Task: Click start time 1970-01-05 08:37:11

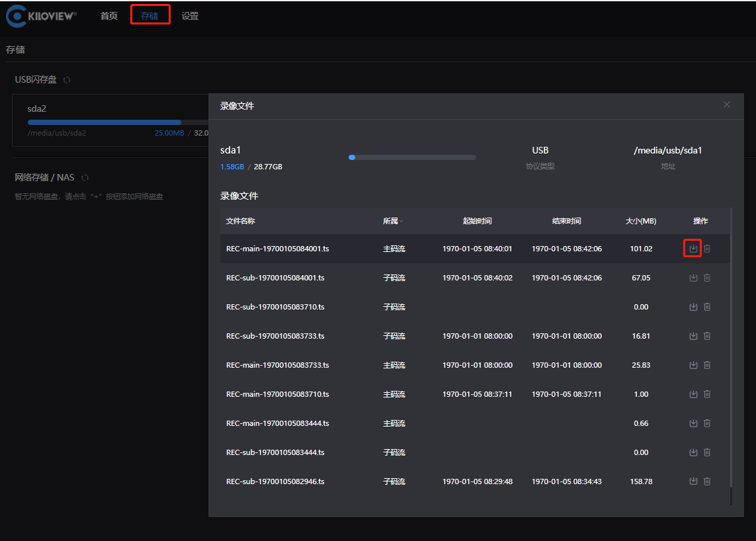Action: click(x=478, y=394)
